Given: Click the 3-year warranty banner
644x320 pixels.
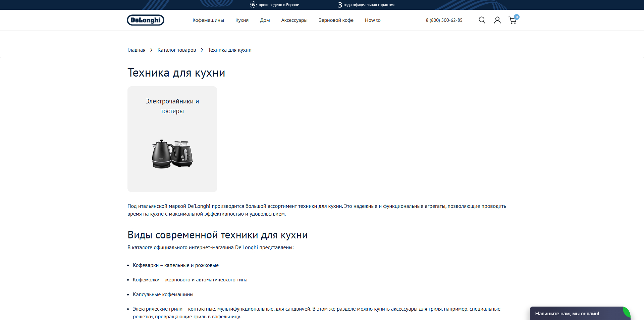Looking at the screenshot, I should pos(366,5).
